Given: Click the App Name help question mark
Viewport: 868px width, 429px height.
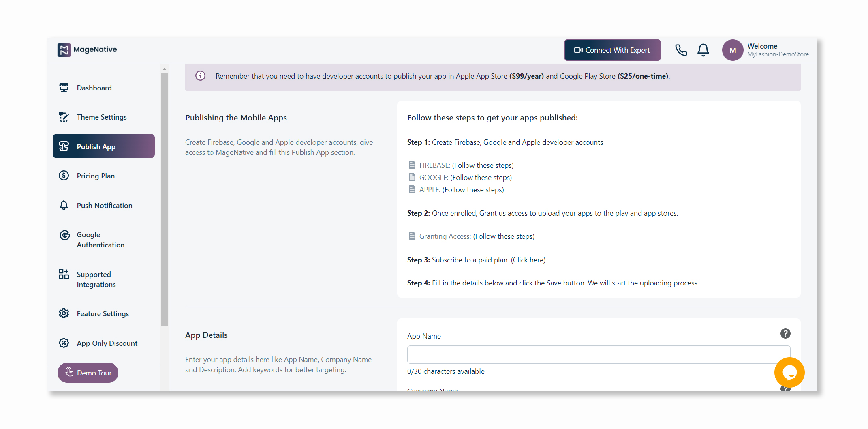Looking at the screenshot, I should point(785,333).
